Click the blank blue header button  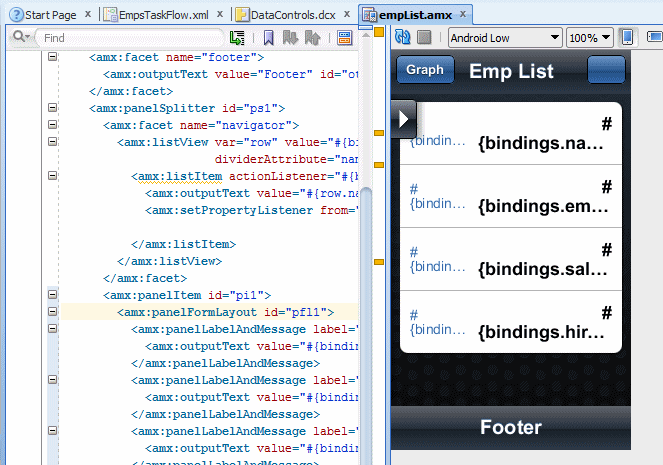tap(606, 70)
